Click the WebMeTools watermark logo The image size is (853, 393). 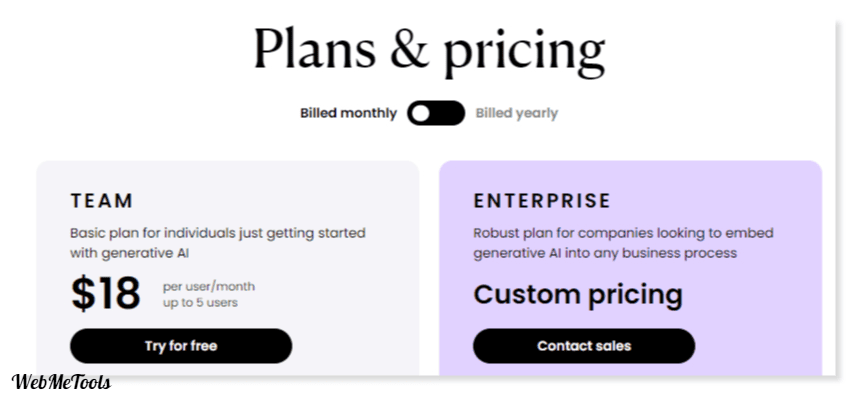pos(61,381)
